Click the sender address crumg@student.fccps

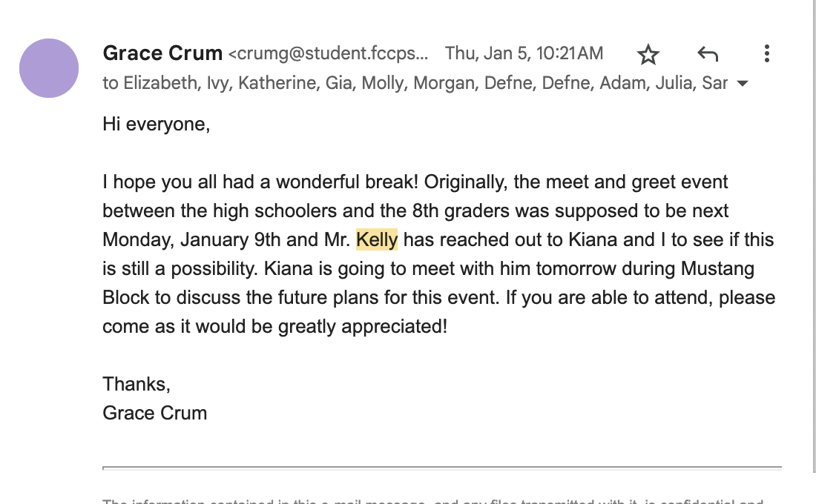click(x=329, y=54)
